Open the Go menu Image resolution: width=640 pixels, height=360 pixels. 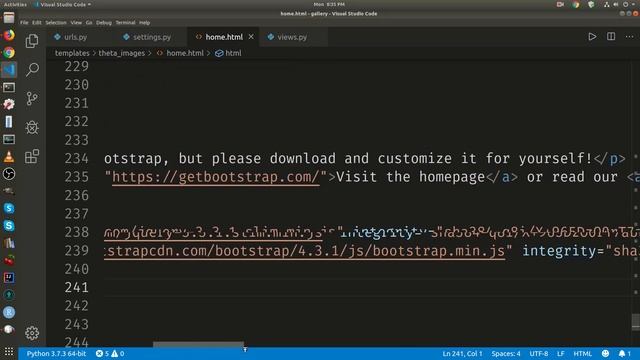89,22
